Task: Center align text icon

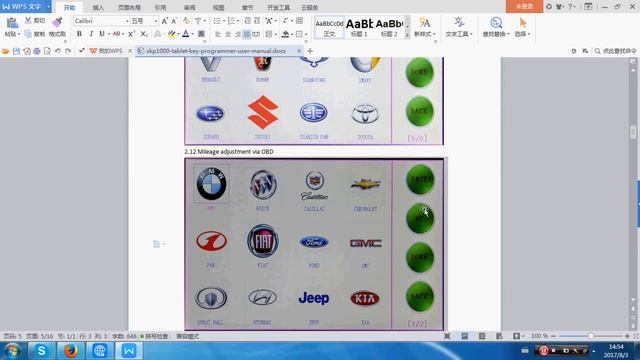Action: (x=228, y=34)
